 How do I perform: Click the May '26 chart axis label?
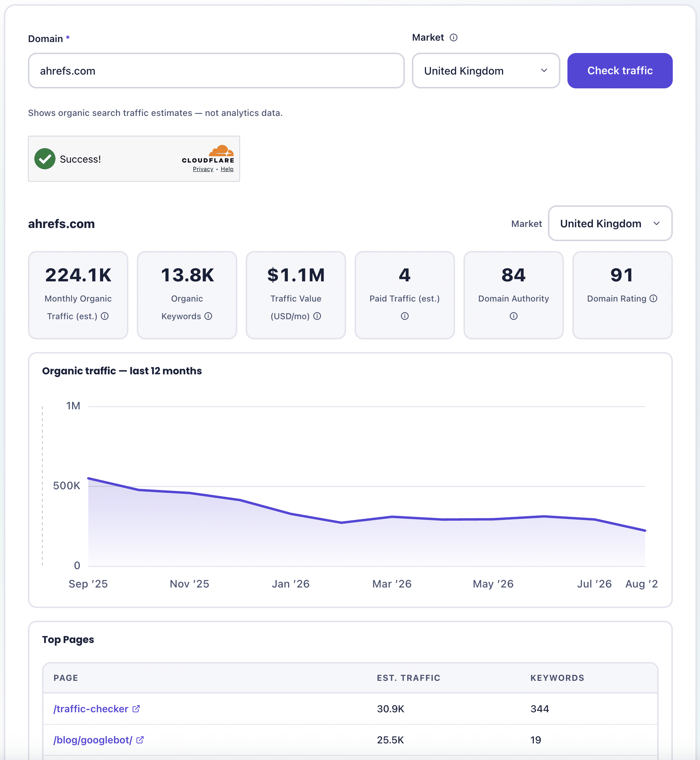[x=493, y=584]
